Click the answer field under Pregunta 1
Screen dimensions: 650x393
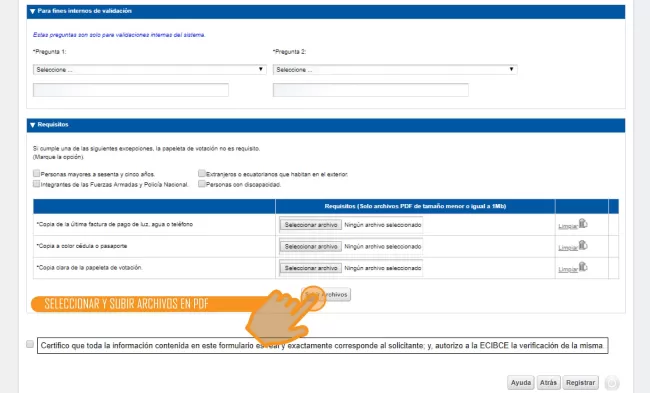pos(131,90)
